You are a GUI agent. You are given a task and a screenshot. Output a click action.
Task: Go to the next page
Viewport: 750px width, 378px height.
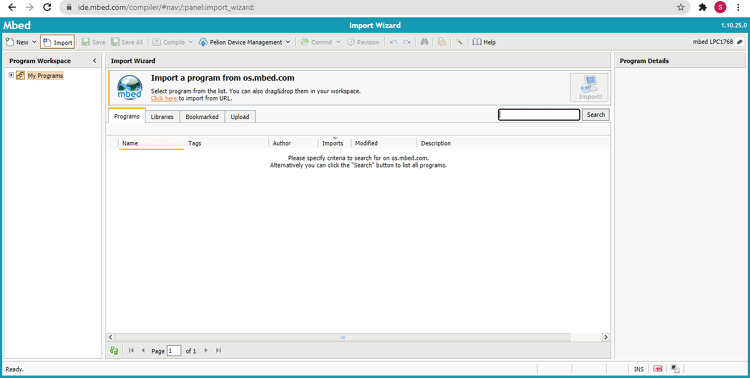tap(206, 351)
